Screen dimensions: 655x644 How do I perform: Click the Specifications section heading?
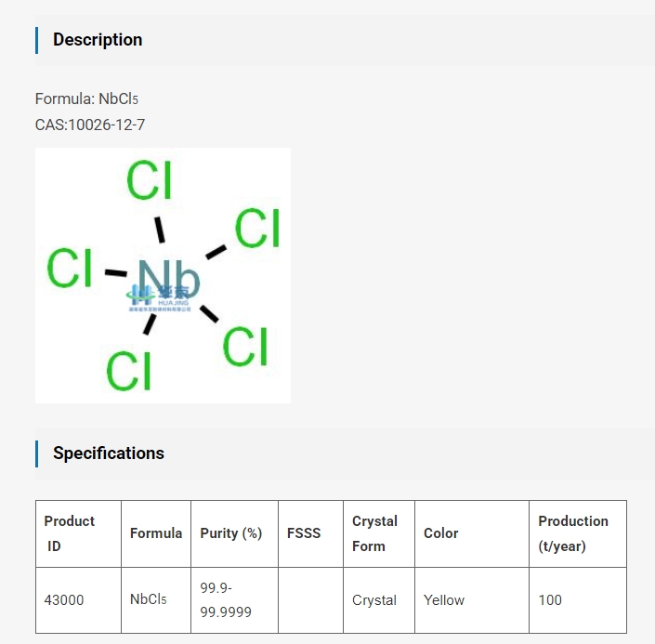coord(109,453)
